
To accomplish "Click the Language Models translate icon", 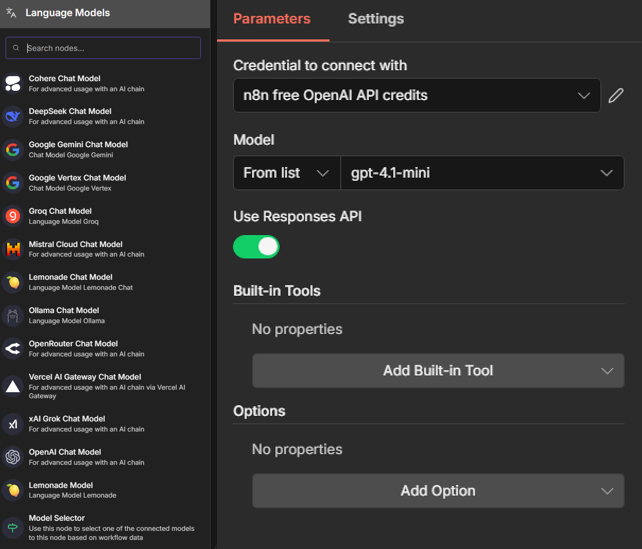I will click(x=11, y=13).
